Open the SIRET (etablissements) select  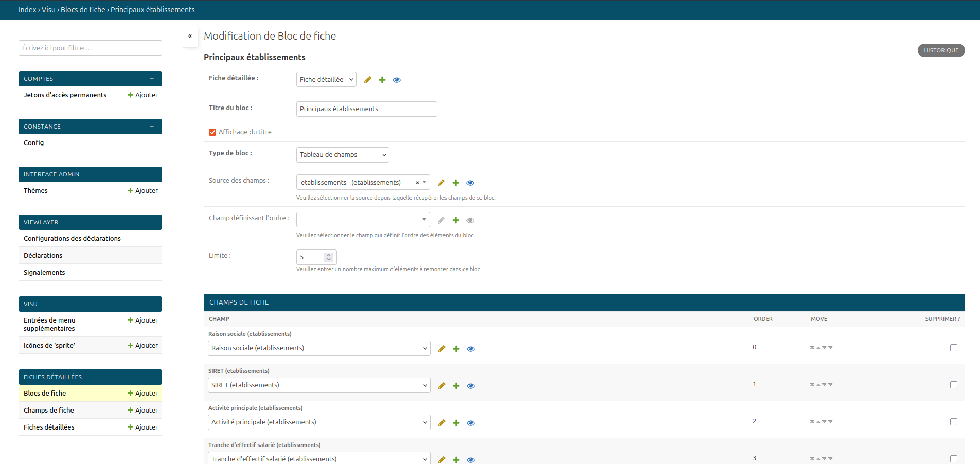coord(319,385)
